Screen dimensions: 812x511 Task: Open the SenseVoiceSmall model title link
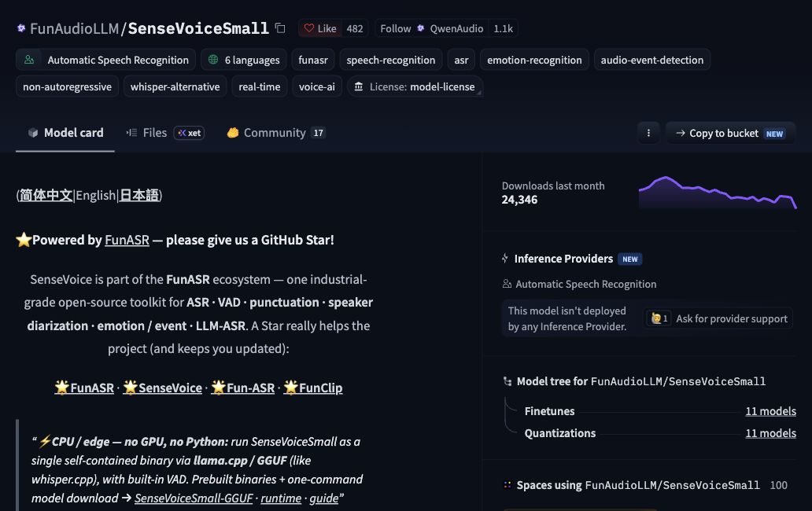point(198,28)
